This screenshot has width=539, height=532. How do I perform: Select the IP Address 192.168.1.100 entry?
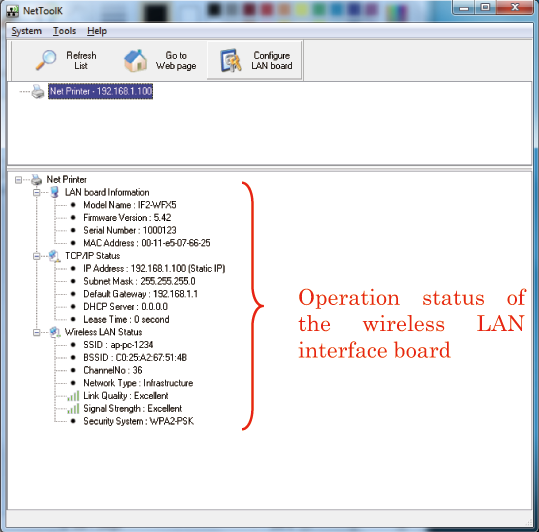tap(154, 268)
